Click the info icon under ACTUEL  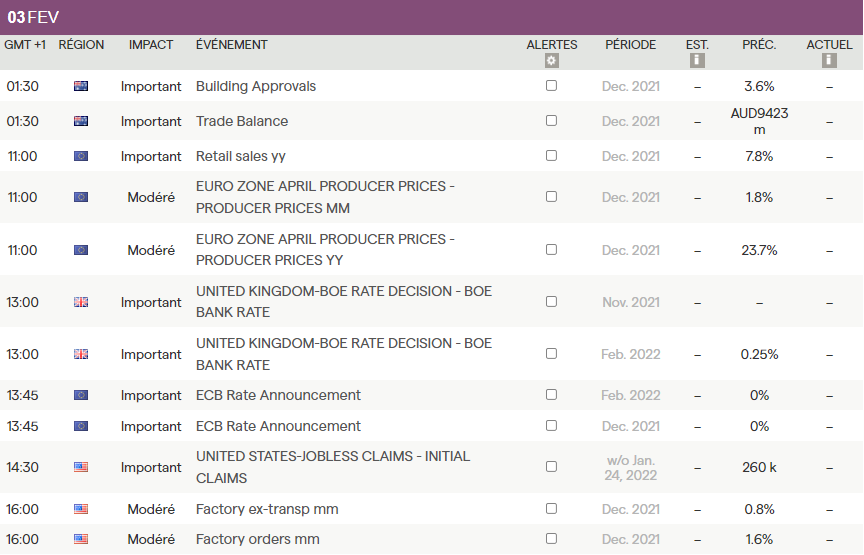[829, 60]
